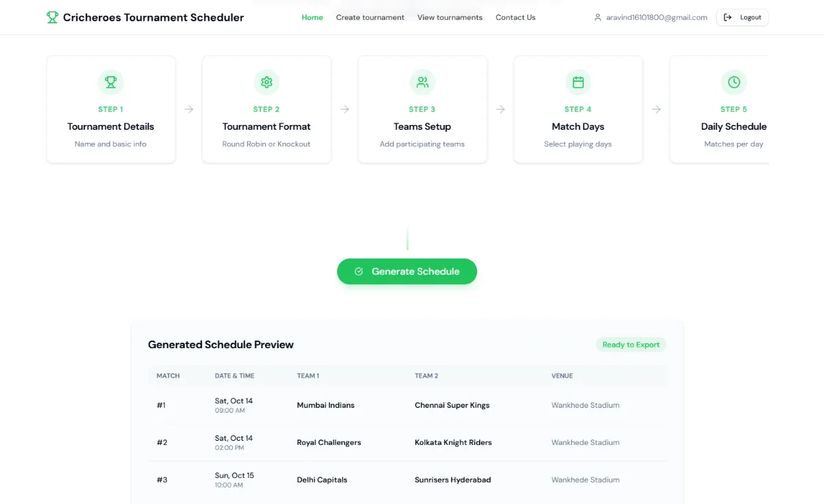Click the TEAM 2 column header
Image resolution: width=824 pixels, height=504 pixels.
[426, 376]
